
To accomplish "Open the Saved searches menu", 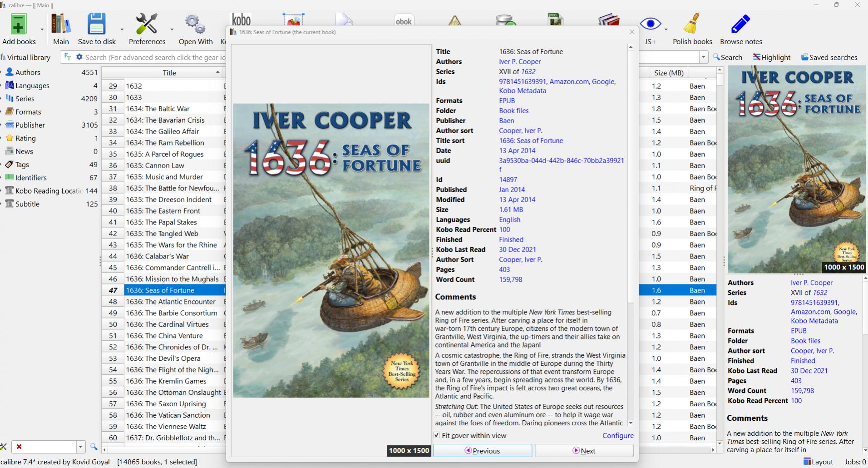I will 829,57.
